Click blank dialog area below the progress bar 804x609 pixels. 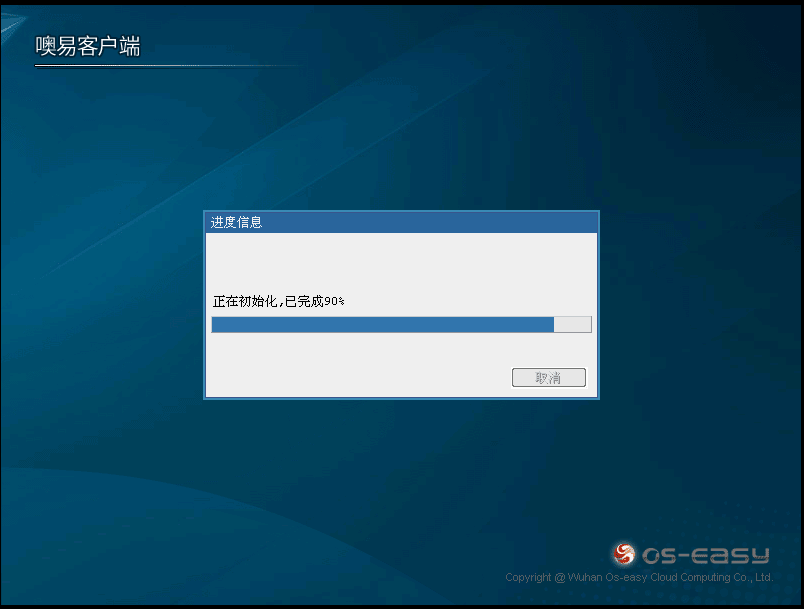pyautogui.click(x=400, y=348)
